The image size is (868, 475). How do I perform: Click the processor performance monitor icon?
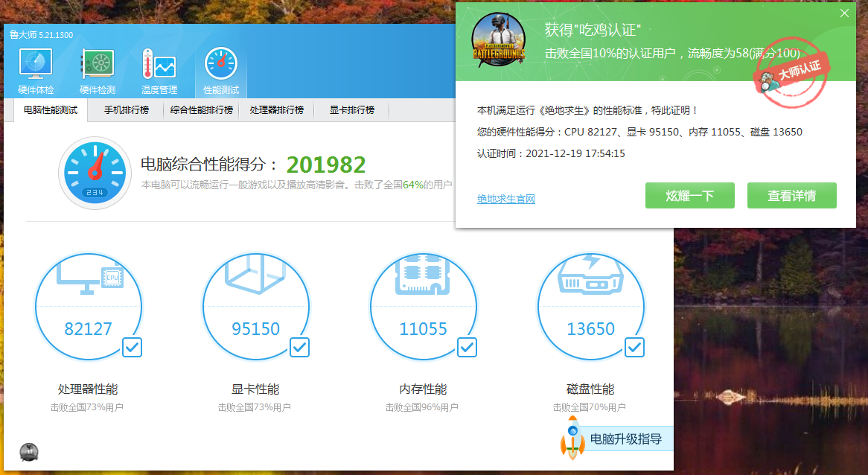90,275
